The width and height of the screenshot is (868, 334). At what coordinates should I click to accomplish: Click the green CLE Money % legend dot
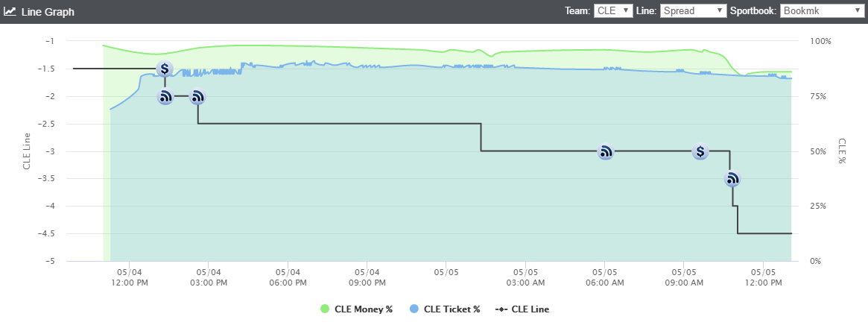coord(325,309)
